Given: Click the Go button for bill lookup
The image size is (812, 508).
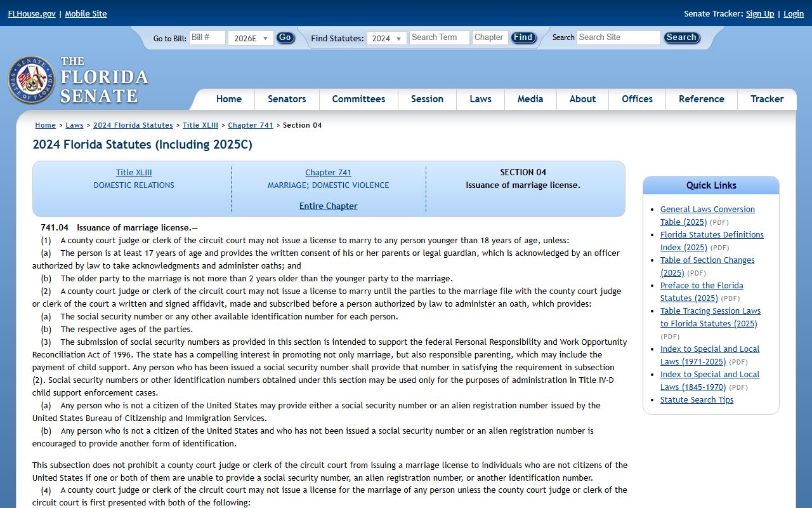Looking at the screenshot, I should [285, 37].
